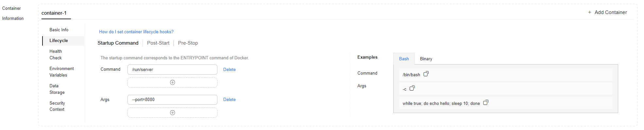Copy the -c argument example
The width and height of the screenshot is (644, 130).
tap(412, 88)
